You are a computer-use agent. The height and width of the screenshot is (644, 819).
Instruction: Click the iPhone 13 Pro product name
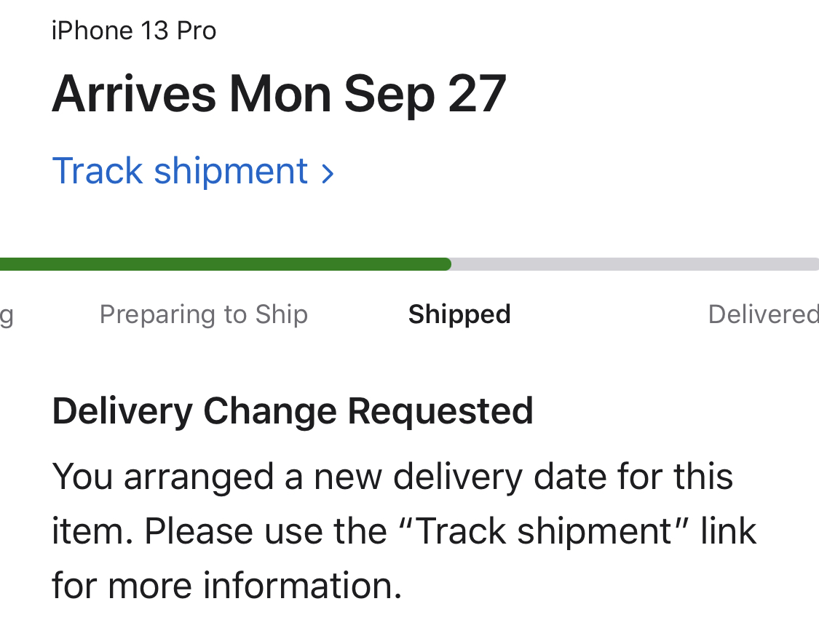pos(134,31)
